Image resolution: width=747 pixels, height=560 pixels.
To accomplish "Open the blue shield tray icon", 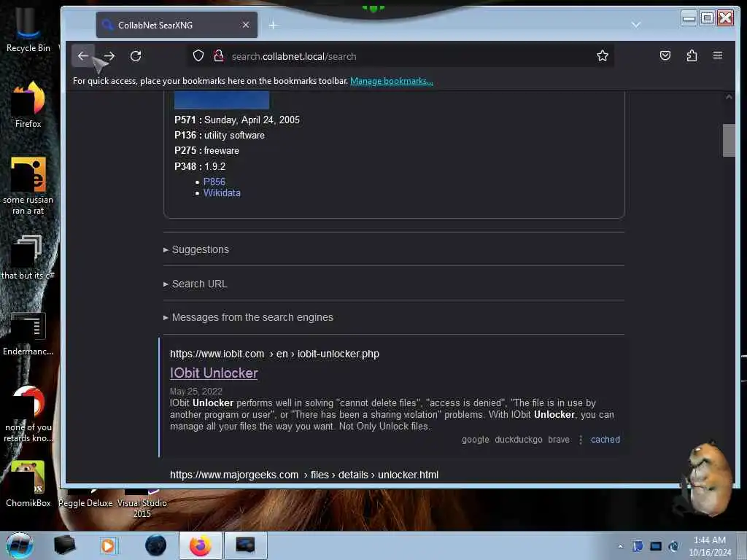I will [638, 546].
